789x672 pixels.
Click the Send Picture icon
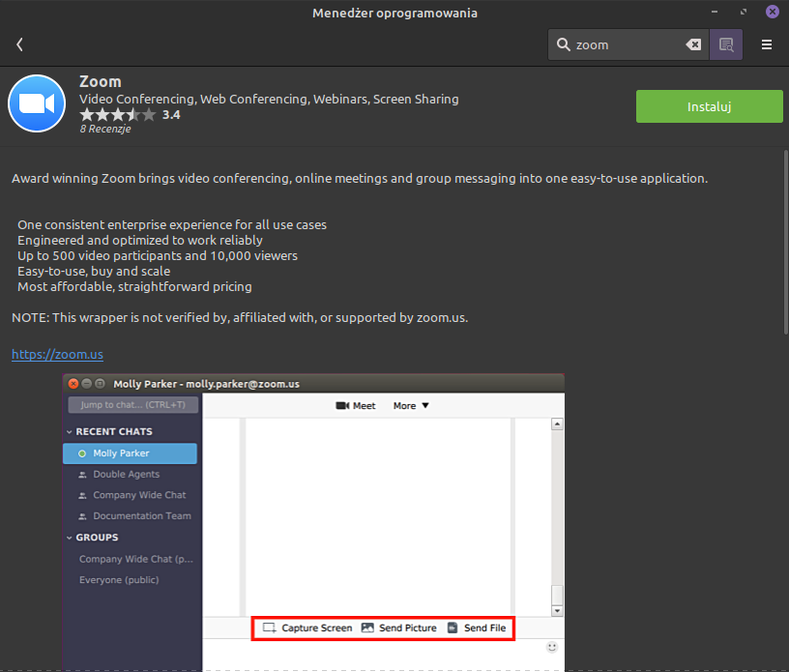pyautogui.click(x=367, y=628)
